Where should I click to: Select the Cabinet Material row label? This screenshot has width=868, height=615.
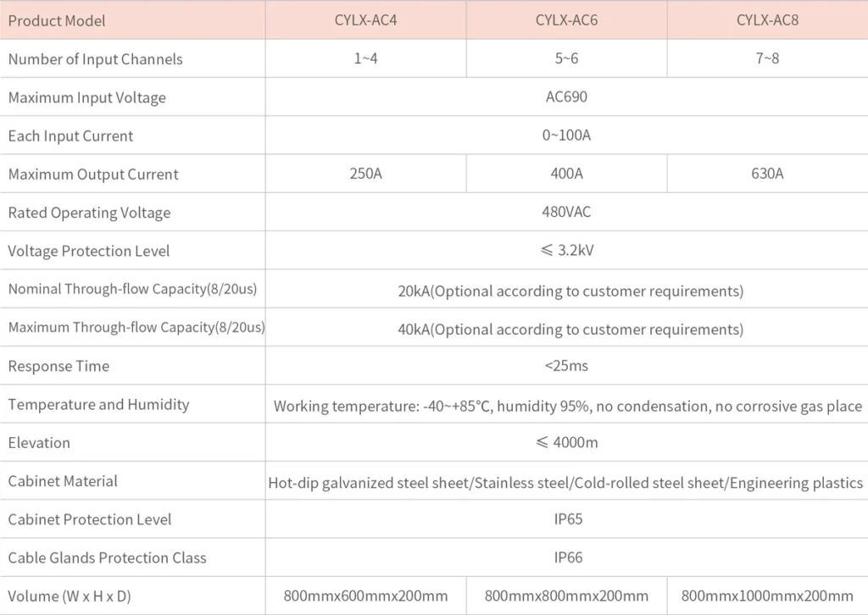point(63,481)
